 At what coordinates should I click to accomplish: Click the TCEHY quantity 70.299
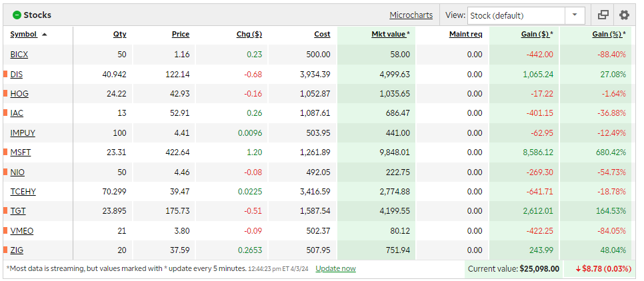click(114, 192)
